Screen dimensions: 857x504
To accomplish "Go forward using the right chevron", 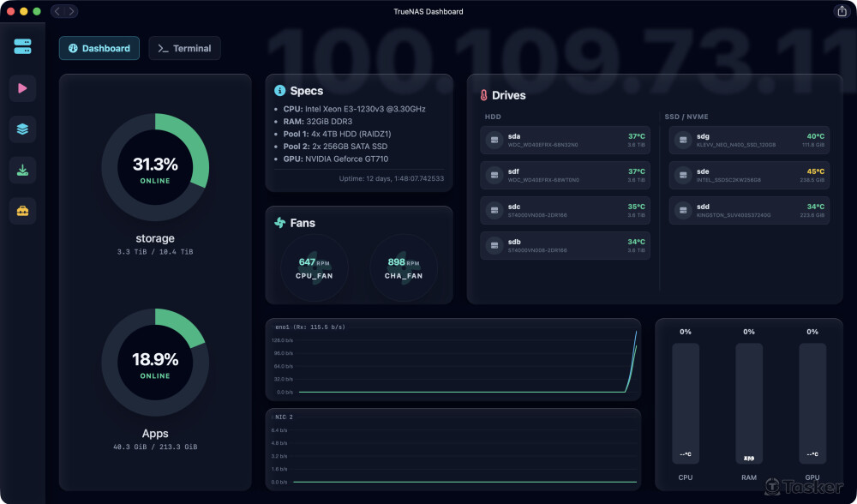I will coord(71,11).
